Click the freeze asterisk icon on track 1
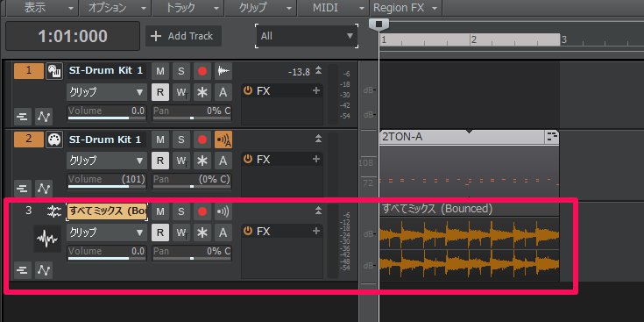Screen dimensions: 644x322 click(202, 92)
